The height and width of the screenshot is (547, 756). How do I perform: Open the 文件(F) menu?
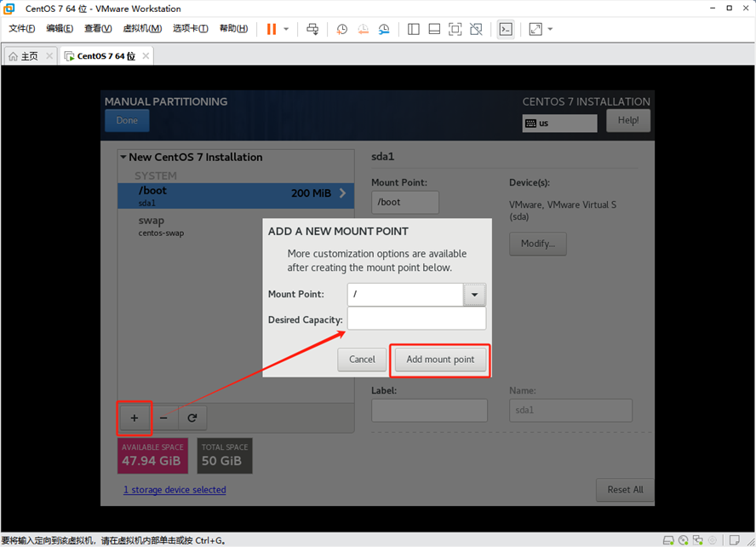(21, 28)
